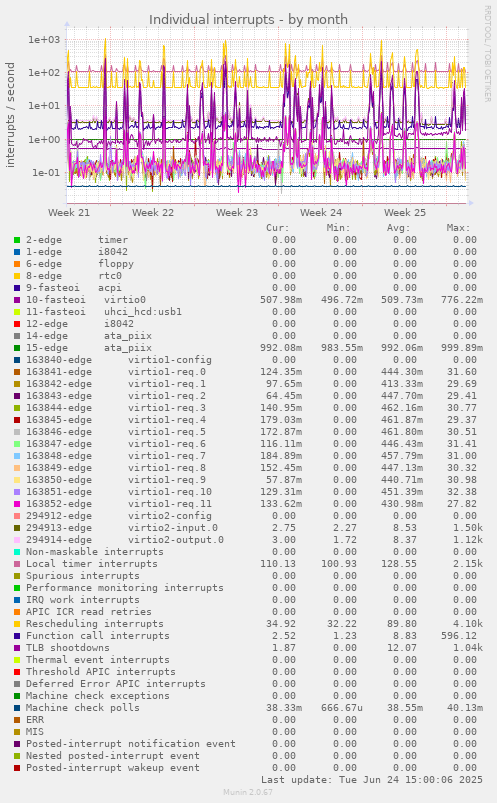Click the graph title Individual interrupts - by month
Image resolution: width=497 pixels, height=803 pixels.
[x=248, y=19]
